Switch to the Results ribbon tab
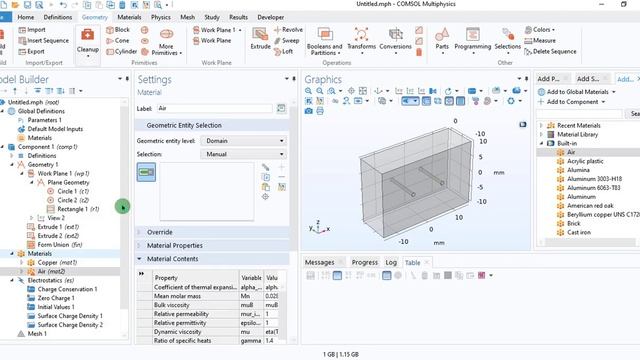 238,17
